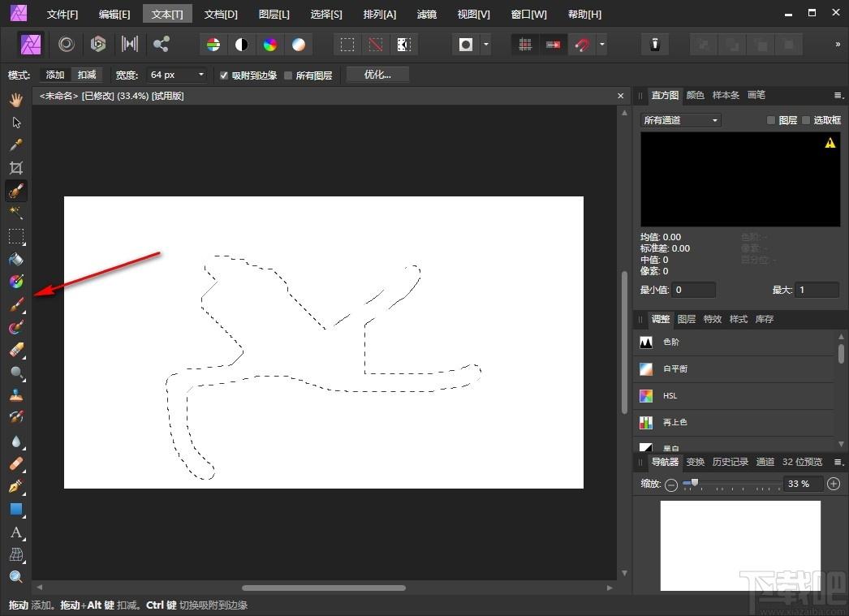Select the Dodge Brush tool
The width and height of the screenshot is (849, 616).
[x=16, y=373]
